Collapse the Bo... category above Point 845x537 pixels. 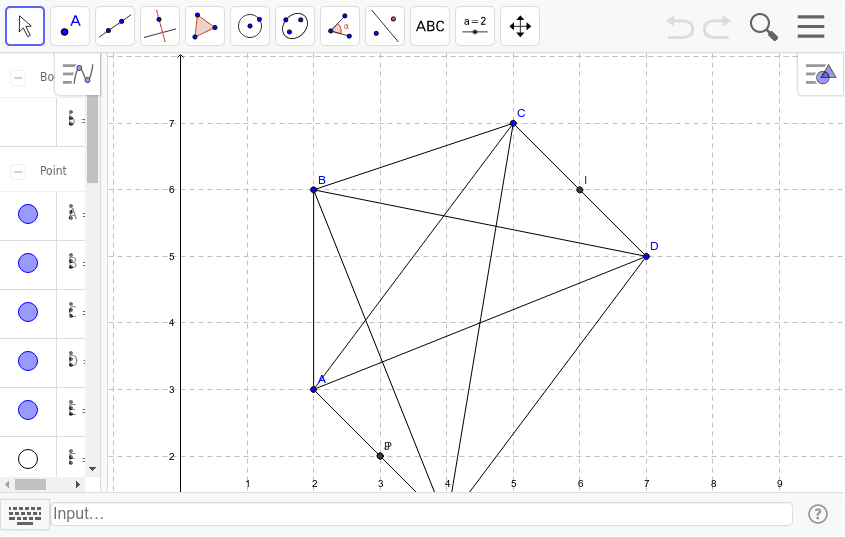[18, 78]
